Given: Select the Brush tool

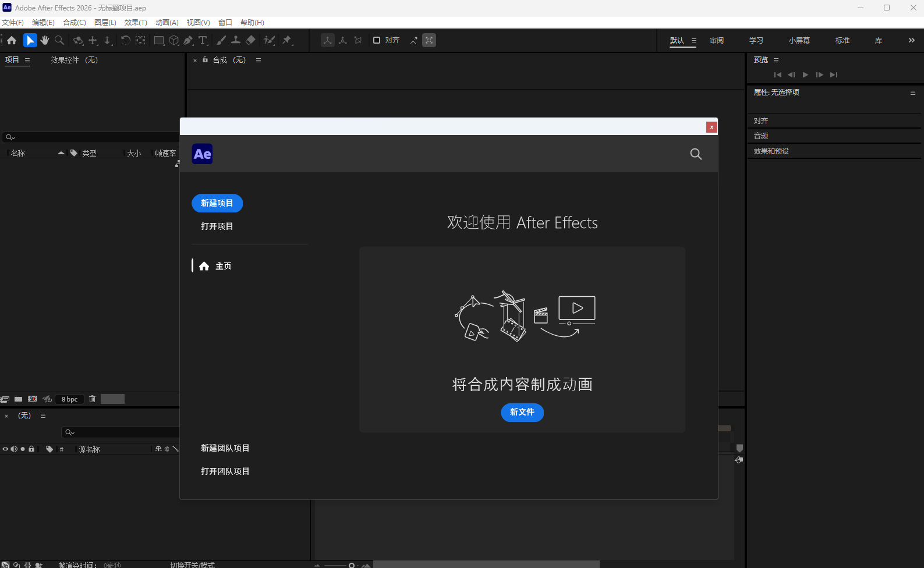Looking at the screenshot, I should coord(221,40).
